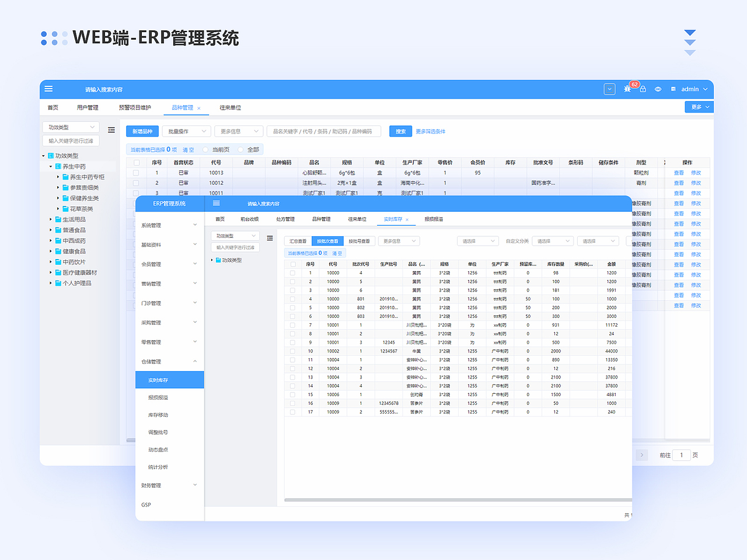The width and height of the screenshot is (747, 560).
Task: Click hamburger menu icon in back window header
Action: coord(48,89)
